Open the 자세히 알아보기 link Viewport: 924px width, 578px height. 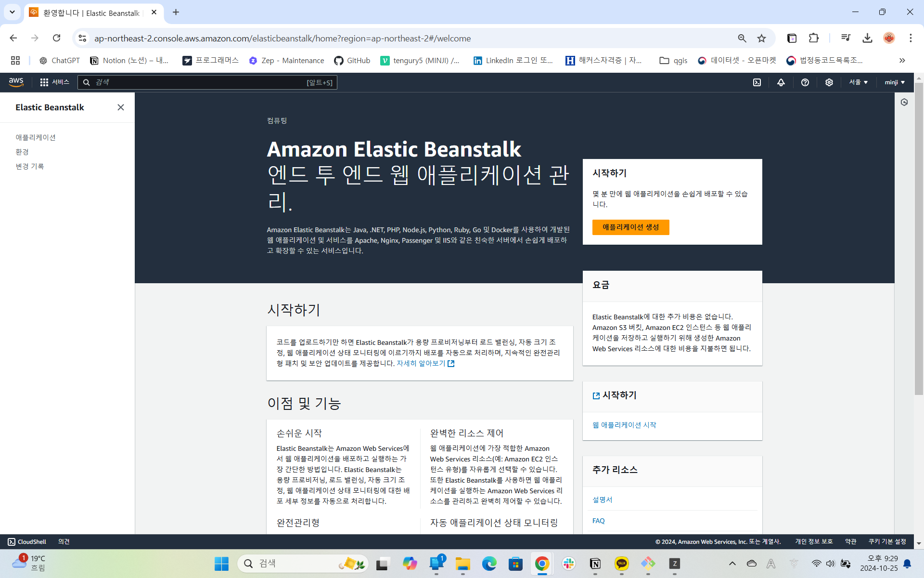point(425,363)
